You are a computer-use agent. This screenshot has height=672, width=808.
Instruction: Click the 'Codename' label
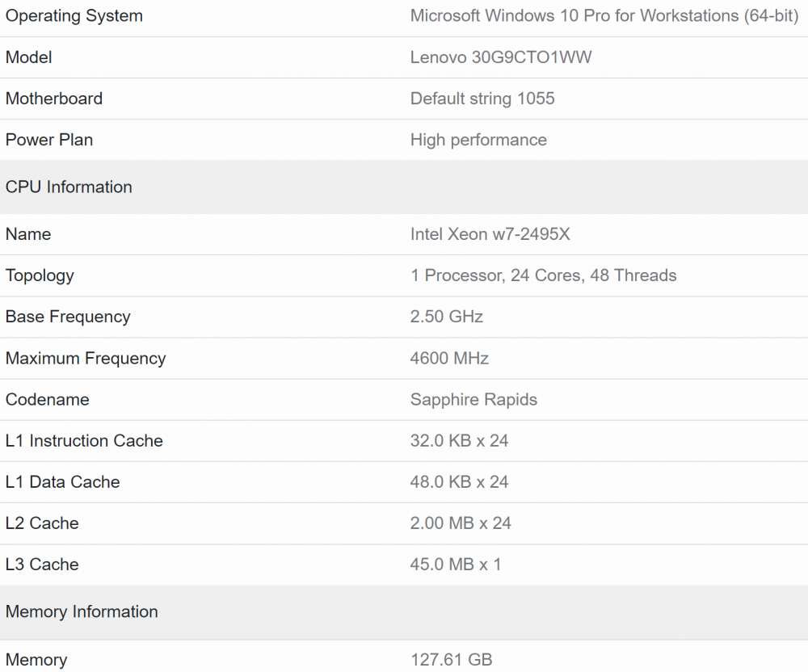[48, 400]
